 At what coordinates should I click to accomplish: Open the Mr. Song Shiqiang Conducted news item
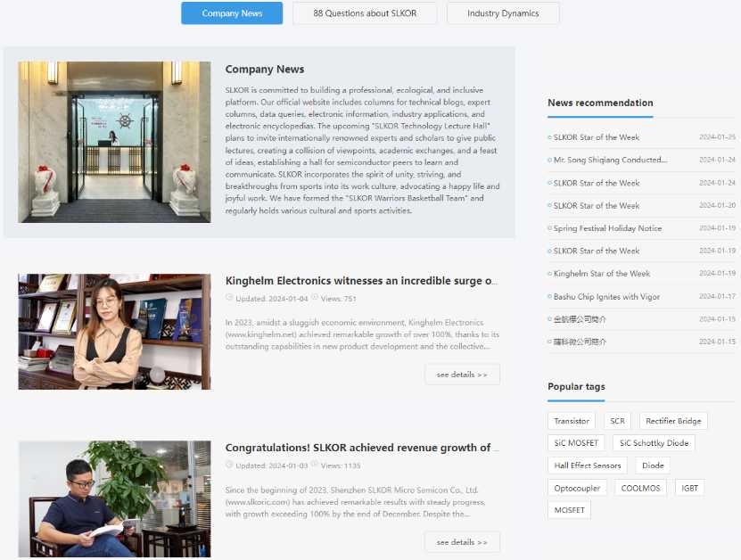(x=610, y=160)
